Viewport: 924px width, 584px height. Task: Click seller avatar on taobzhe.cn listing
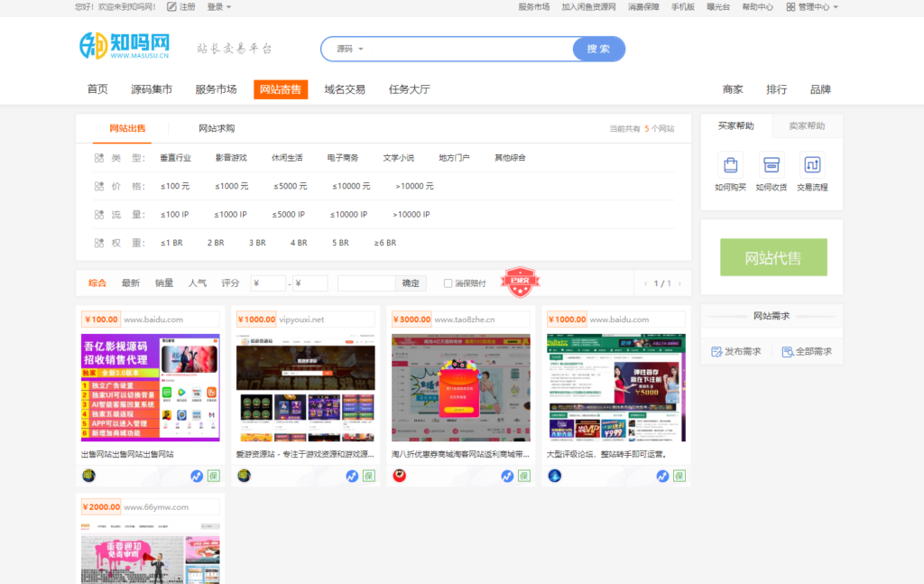[x=399, y=476]
